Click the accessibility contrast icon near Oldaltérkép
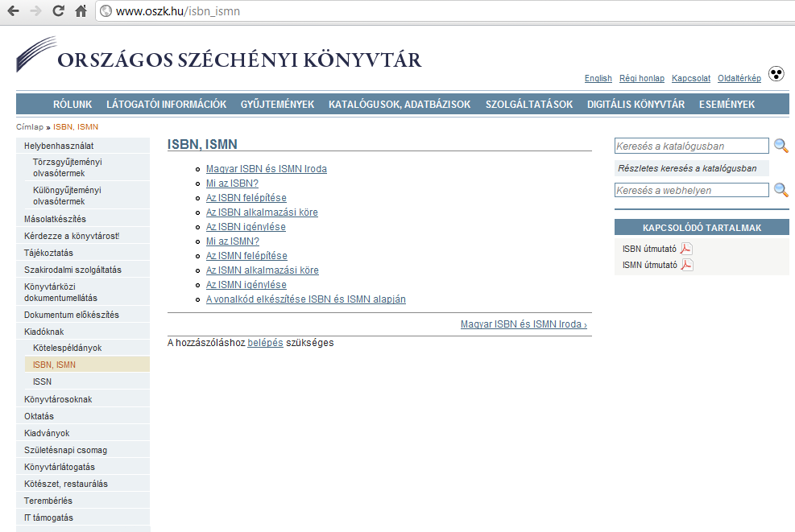 (776, 74)
